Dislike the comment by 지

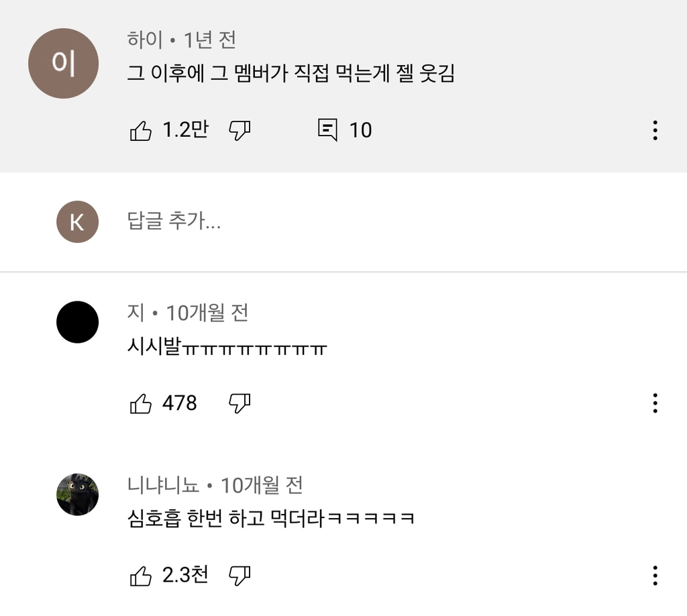click(240, 403)
